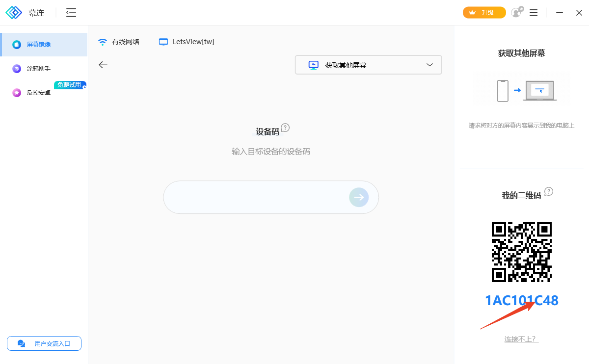
Task: Submit device code with arrow button
Action: pos(359,197)
